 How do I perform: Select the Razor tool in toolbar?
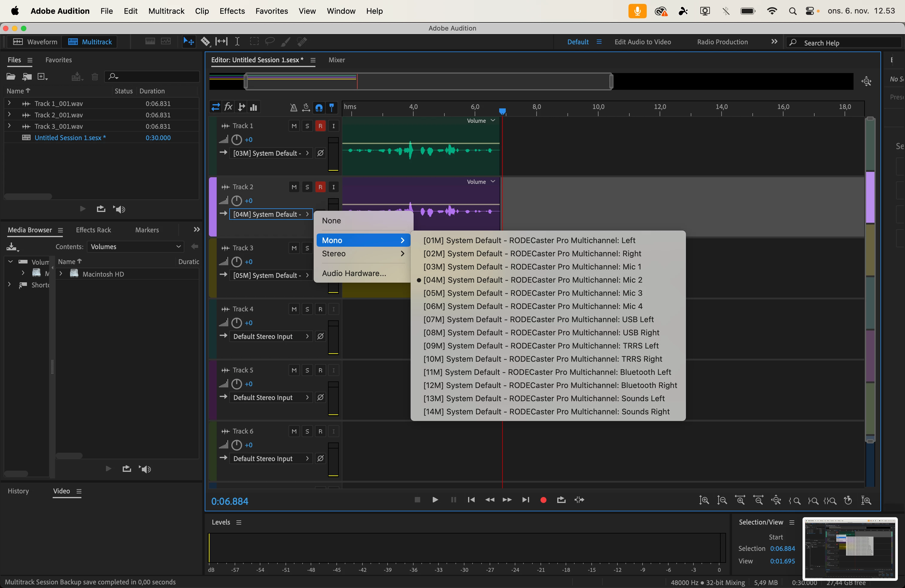(x=205, y=41)
